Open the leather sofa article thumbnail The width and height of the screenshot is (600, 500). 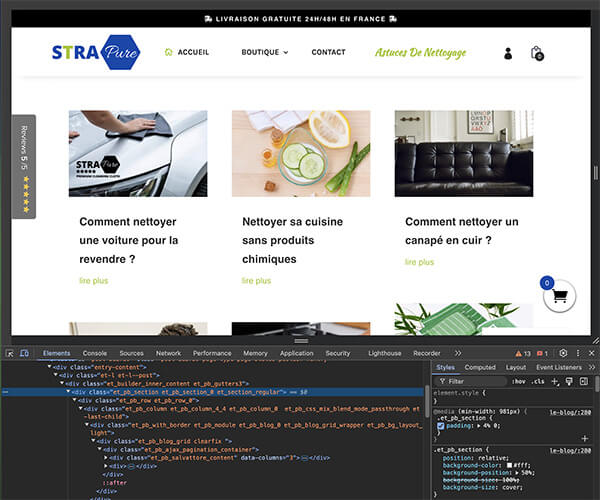464,153
